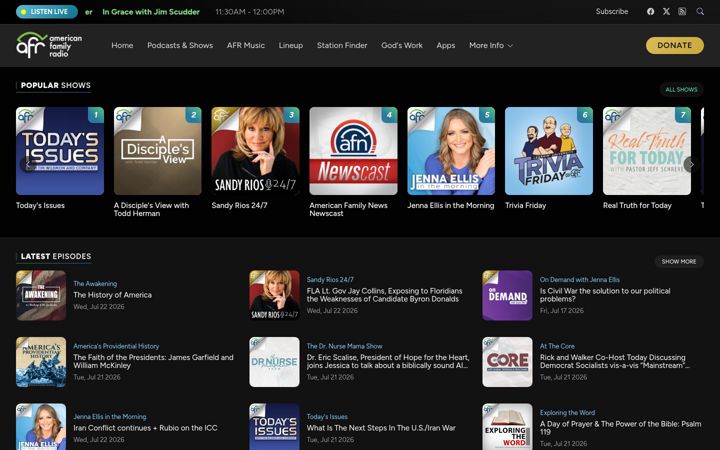Slide popular shows carousel left

click(28, 164)
